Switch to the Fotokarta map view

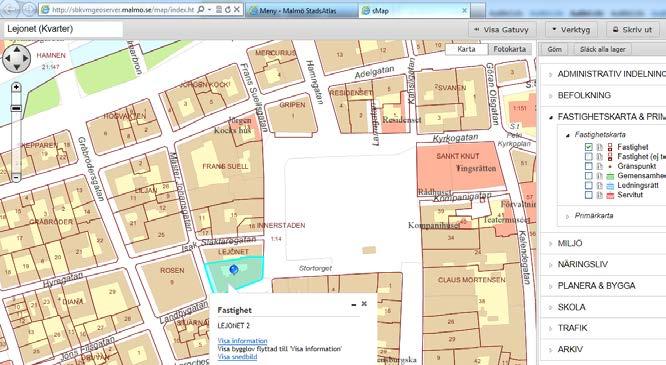pos(509,49)
